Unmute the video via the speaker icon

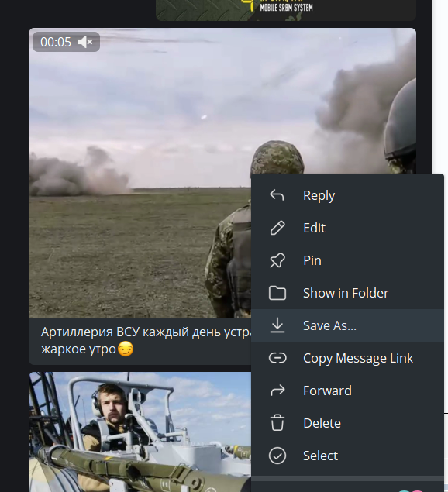click(84, 42)
